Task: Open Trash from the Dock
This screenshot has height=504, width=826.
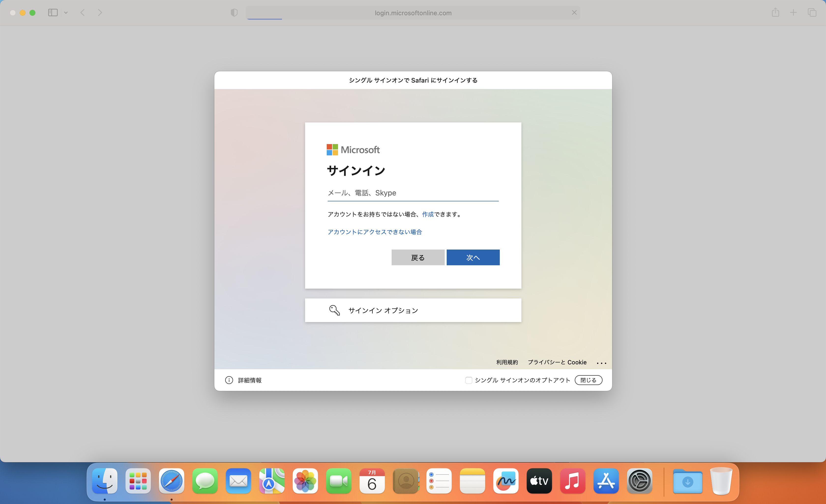Action: coord(721,481)
